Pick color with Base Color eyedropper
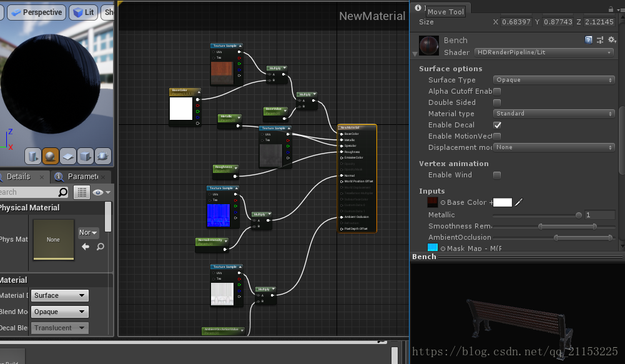Screen dimensions: 625x364 tap(518, 202)
